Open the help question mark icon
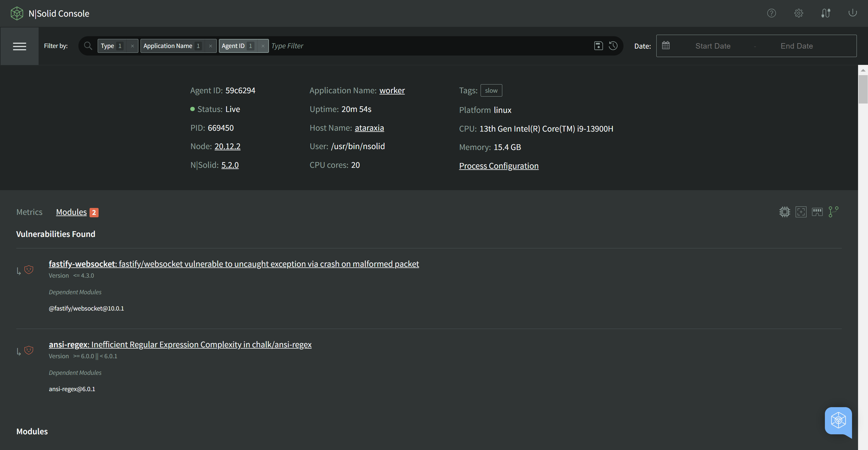 click(771, 13)
